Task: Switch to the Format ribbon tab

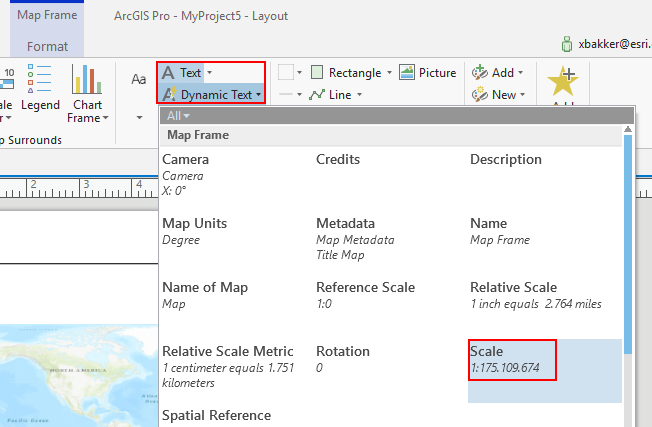Action: point(48,46)
